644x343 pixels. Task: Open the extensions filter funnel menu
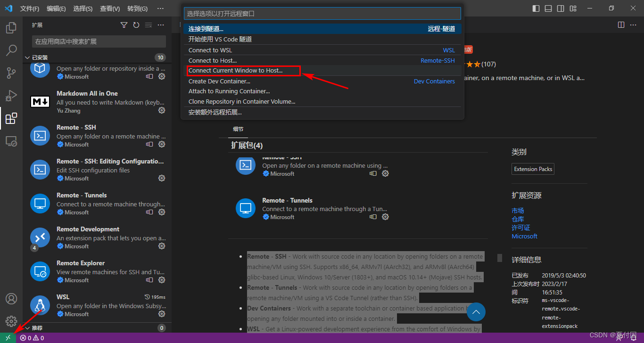tap(124, 25)
